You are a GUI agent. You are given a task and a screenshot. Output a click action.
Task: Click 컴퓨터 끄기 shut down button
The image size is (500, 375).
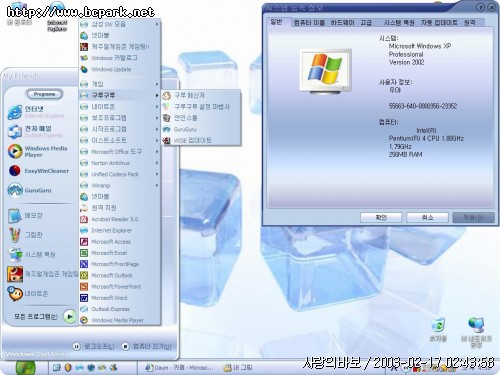point(147,347)
